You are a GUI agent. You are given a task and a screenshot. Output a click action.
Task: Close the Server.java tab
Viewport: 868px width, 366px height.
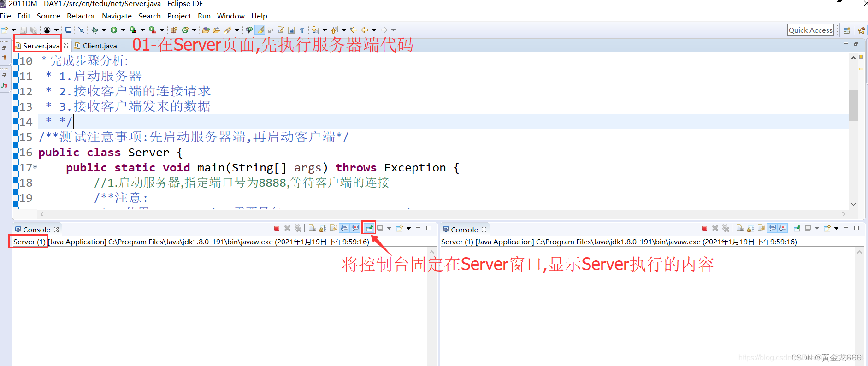[x=66, y=46]
